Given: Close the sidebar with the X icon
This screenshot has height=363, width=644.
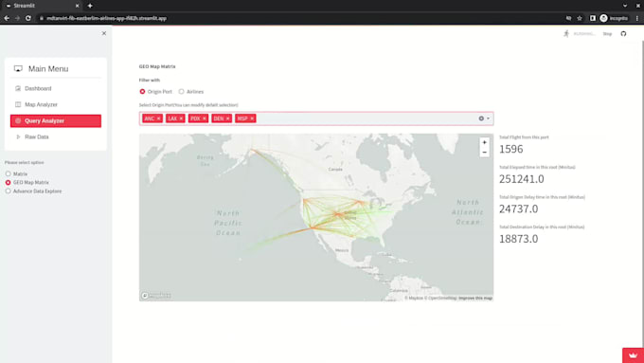Looking at the screenshot, I should point(104,33).
